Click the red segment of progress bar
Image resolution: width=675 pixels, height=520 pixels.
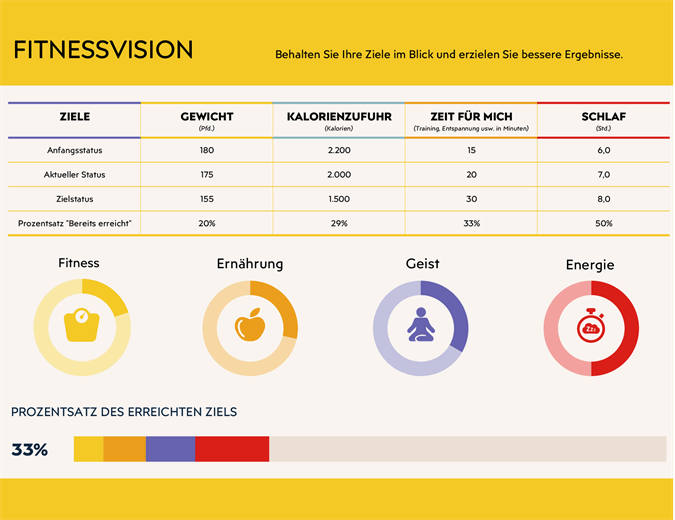pos(232,449)
